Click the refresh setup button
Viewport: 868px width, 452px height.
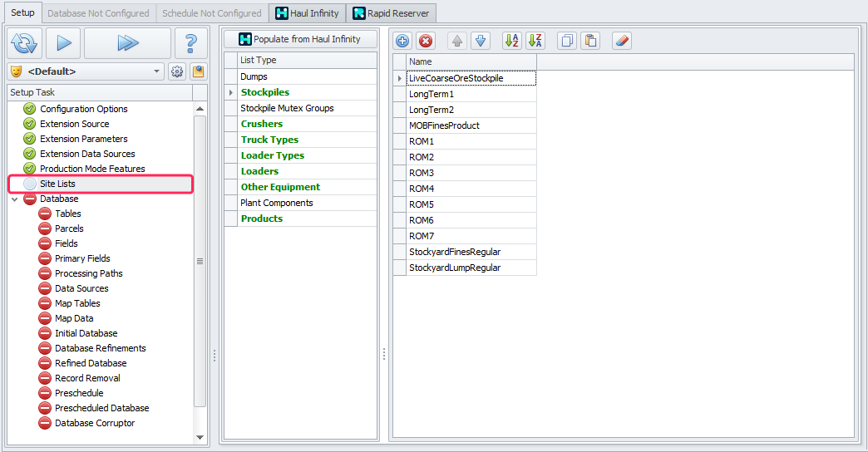(x=24, y=43)
